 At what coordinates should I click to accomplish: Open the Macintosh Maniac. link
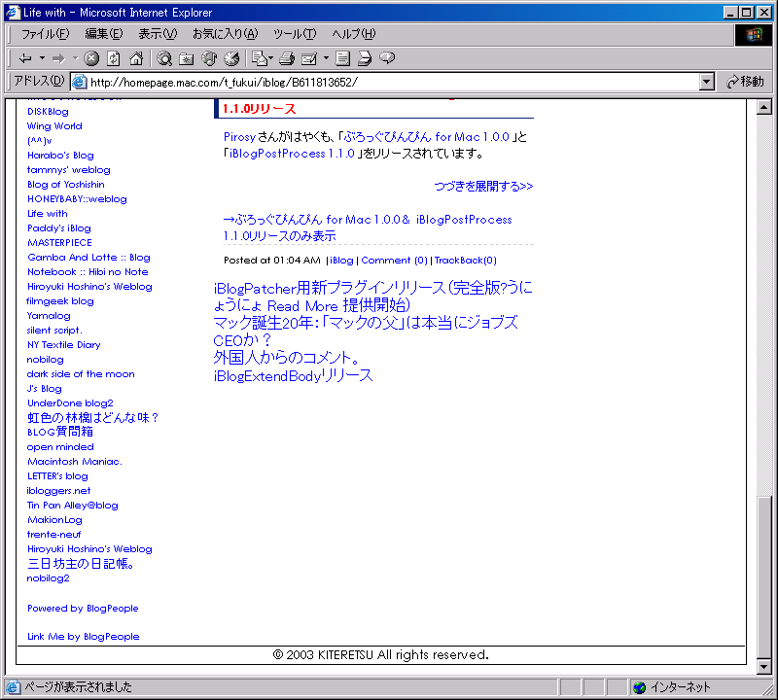(75, 462)
